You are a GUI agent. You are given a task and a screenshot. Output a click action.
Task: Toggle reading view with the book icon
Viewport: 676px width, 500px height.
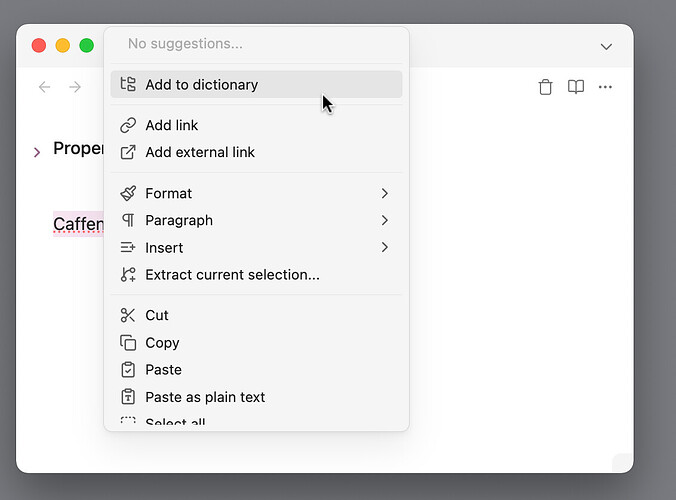(576, 87)
